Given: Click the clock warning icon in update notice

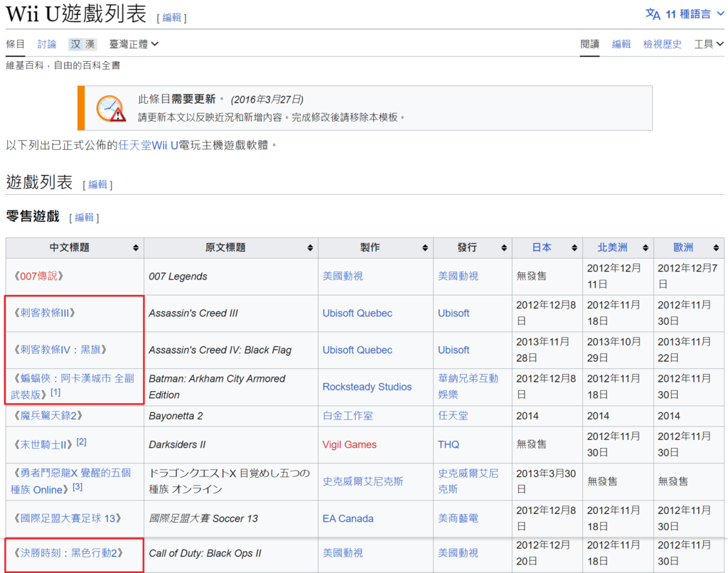Looking at the screenshot, I should click(x=110, y=108).
